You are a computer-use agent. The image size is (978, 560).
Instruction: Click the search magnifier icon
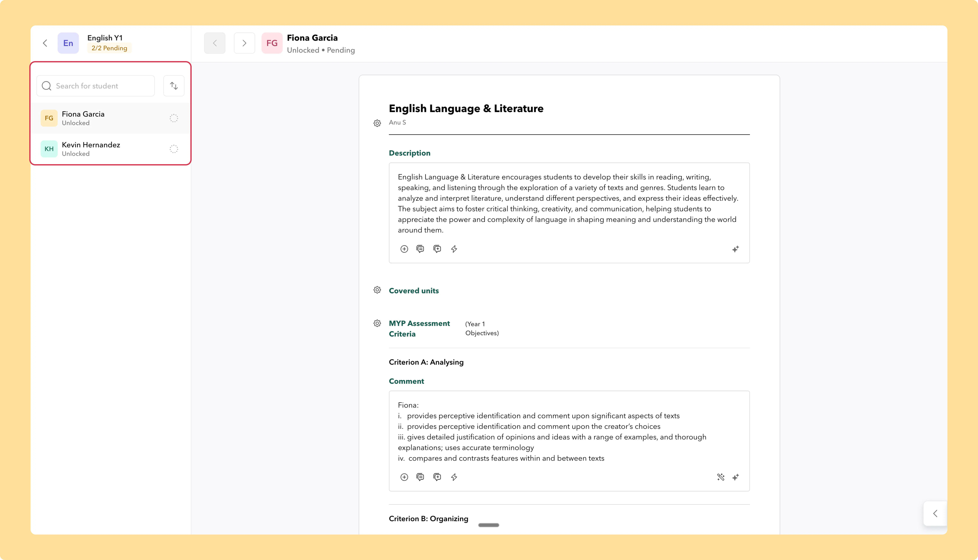click(x=46, y=86)
